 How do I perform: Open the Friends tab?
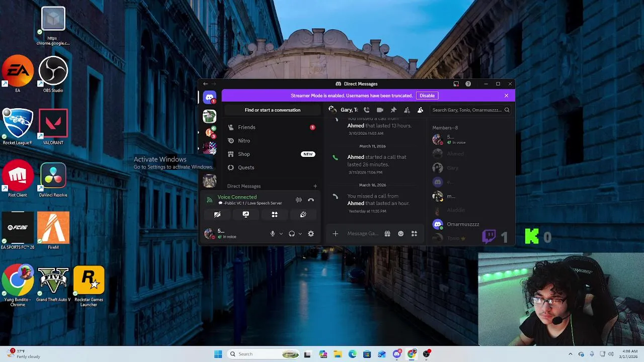coord(272,127)
